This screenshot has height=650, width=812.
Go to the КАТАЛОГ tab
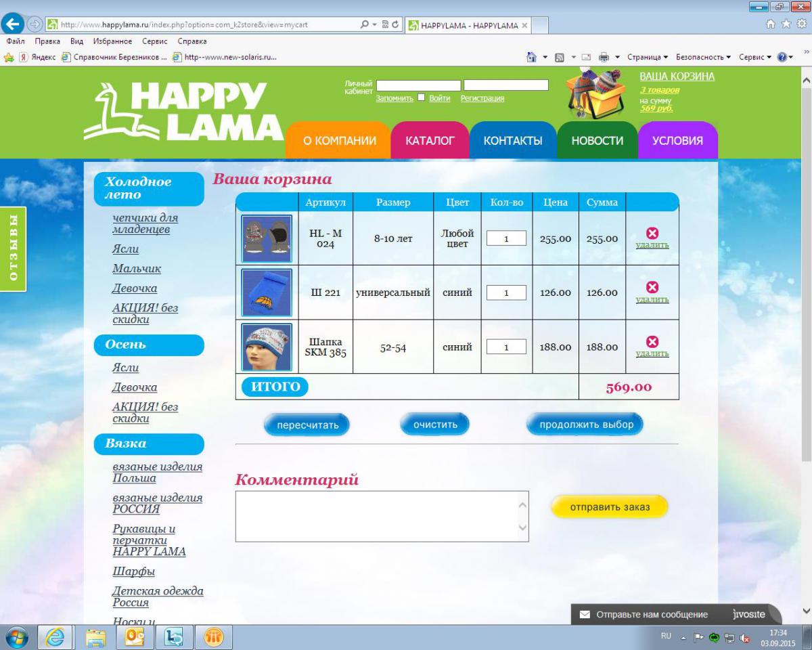430,141
